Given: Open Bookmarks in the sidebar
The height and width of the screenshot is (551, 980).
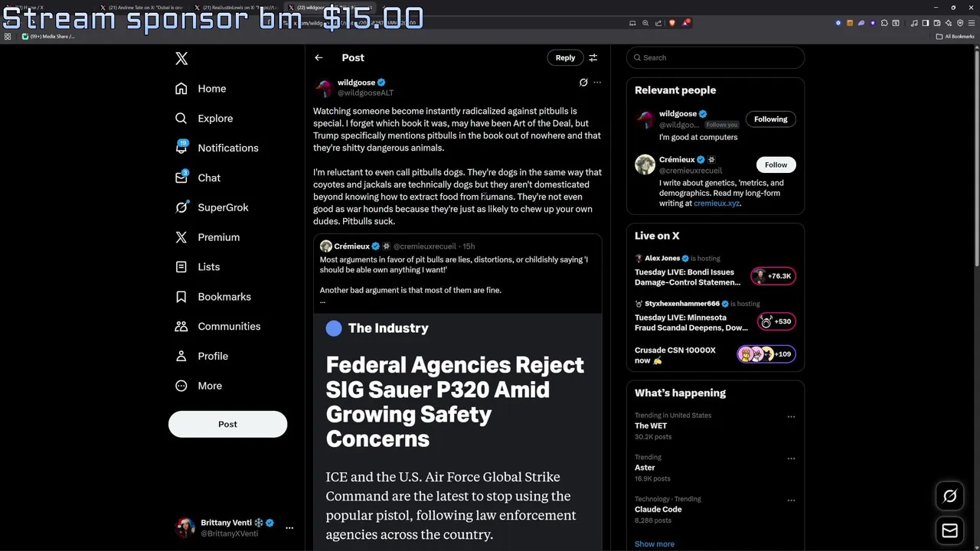Looking at the screenshot, I should (x=213, y=297).
